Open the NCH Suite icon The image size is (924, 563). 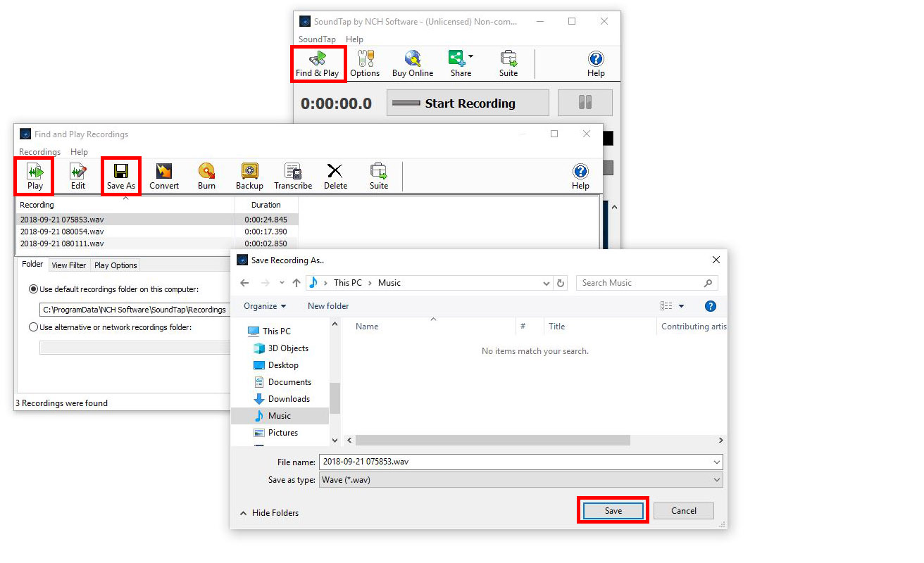tap(508, 63)
